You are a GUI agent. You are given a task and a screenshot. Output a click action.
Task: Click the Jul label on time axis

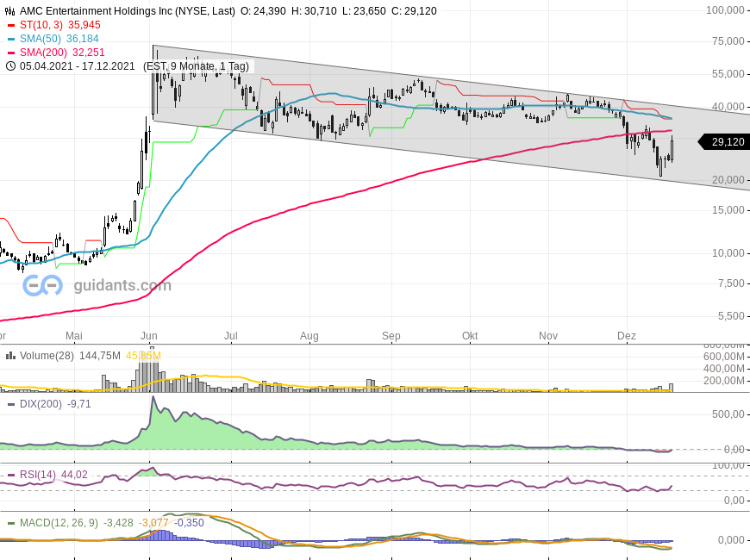tap(231, 336)
